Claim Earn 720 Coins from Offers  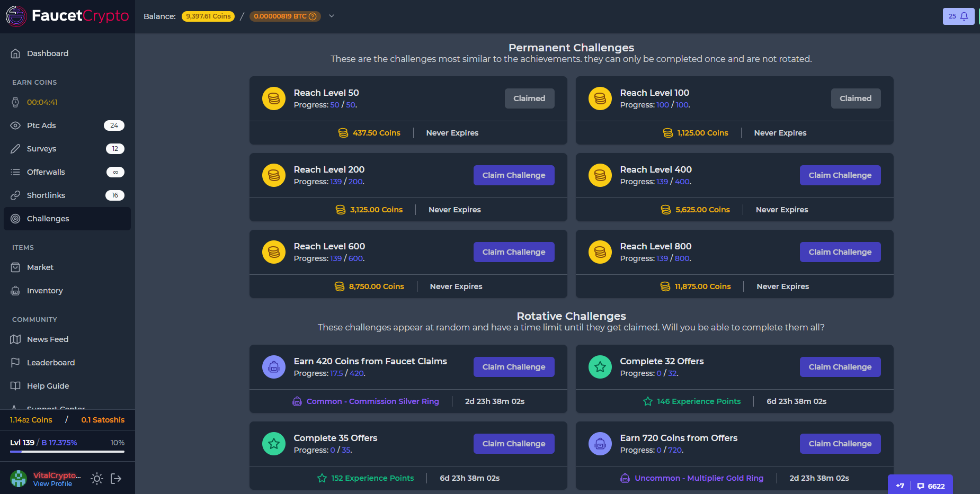(x=840, y=444)
